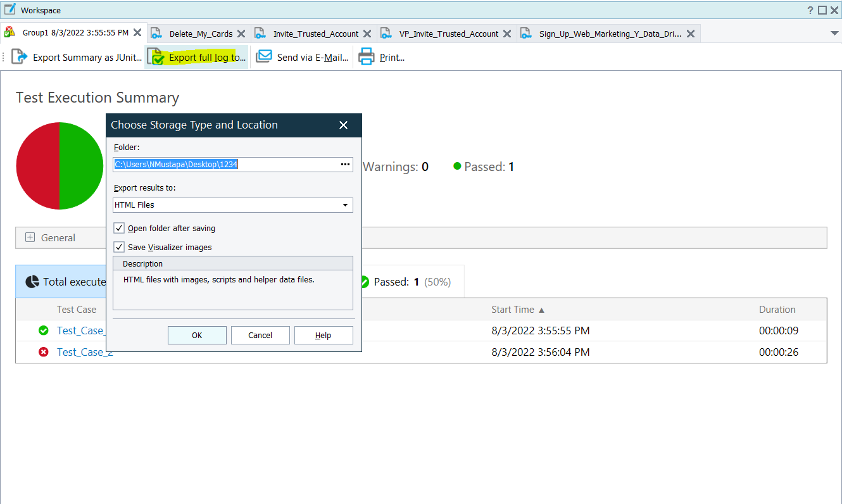Open the Export results to dropdown

click(x=345, y=205)
